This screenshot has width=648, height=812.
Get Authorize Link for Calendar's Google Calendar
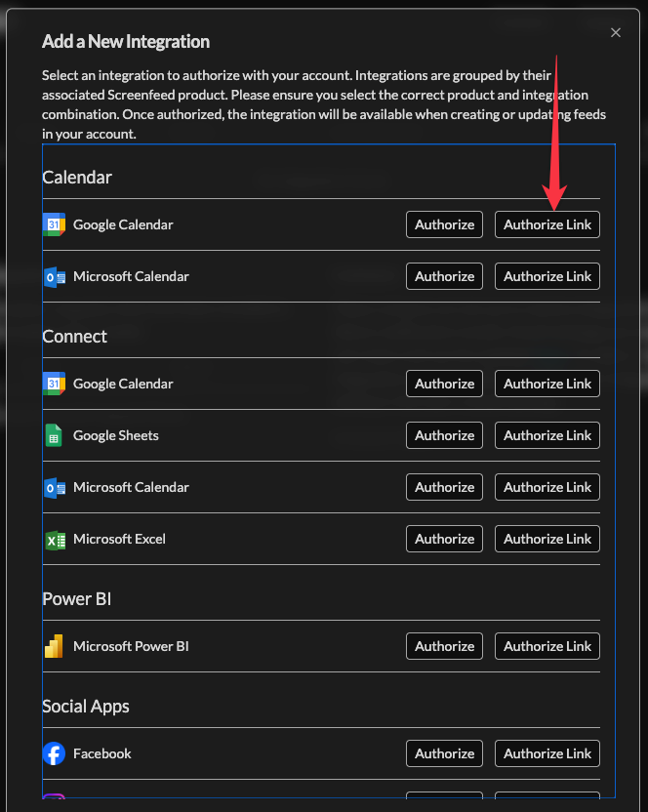547,224
